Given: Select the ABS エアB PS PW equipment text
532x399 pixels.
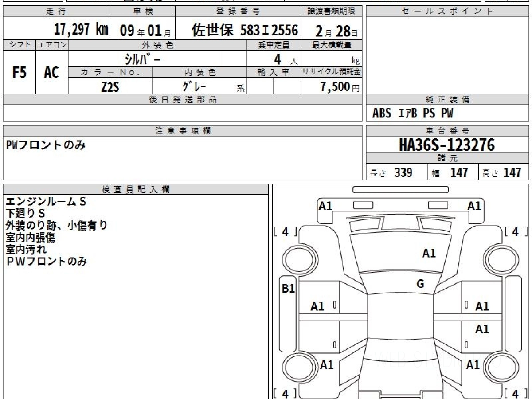Looking at the screenshot, I should click(x=413, y=113).
